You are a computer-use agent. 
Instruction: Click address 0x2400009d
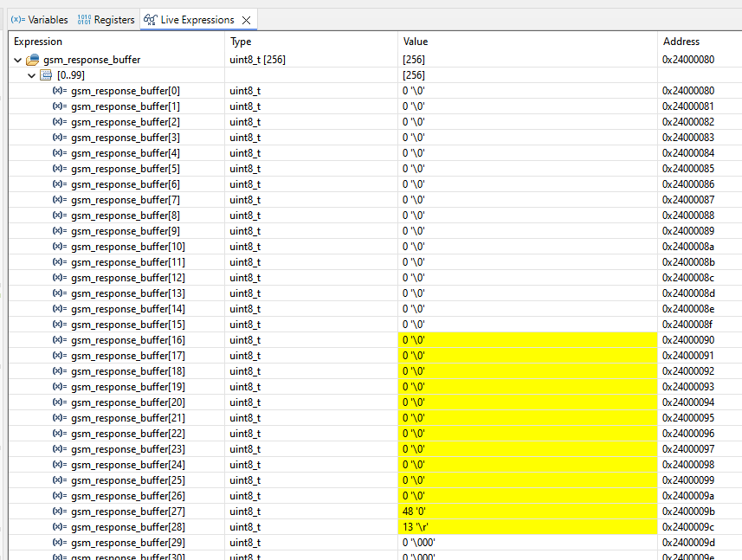[x=688, y=544]
